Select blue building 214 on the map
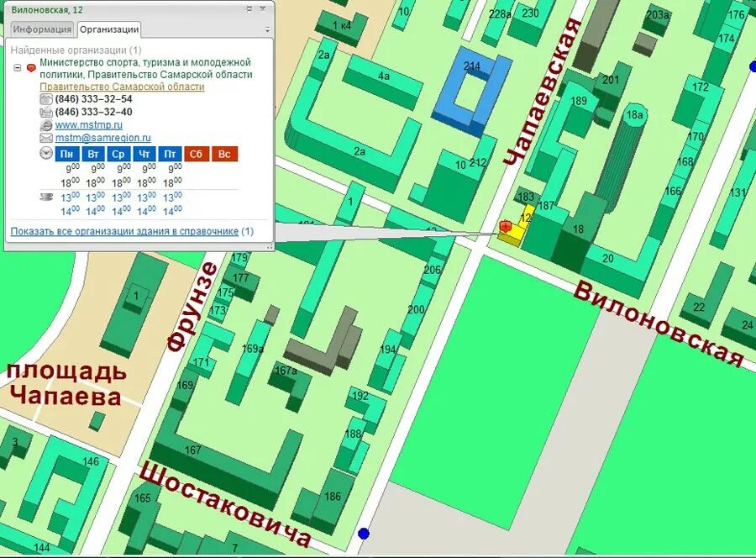The image size is (756, 558). coord(470,92)
